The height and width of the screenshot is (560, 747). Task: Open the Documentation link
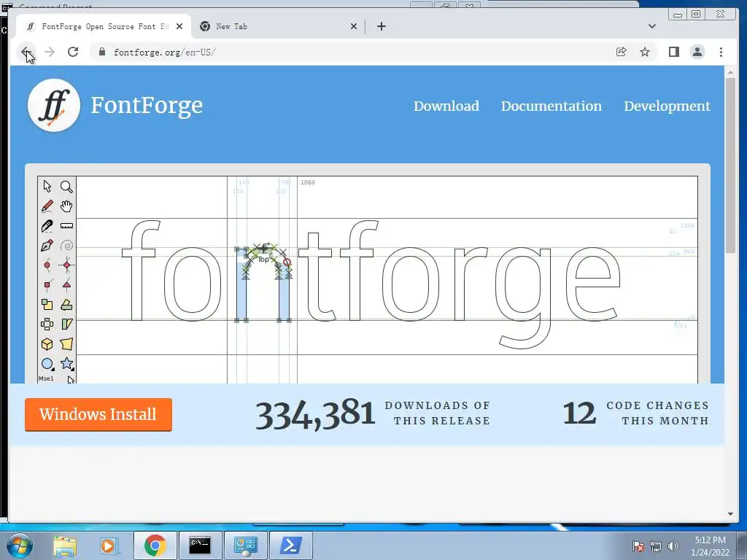pos(551,106)
